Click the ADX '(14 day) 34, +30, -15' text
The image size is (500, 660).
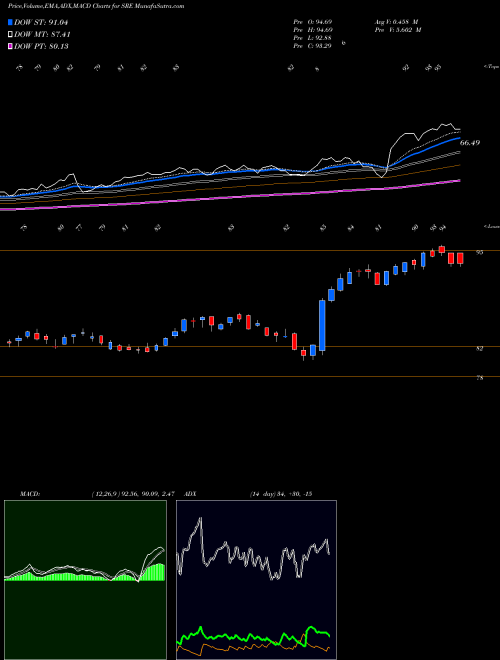click(281, 494)
